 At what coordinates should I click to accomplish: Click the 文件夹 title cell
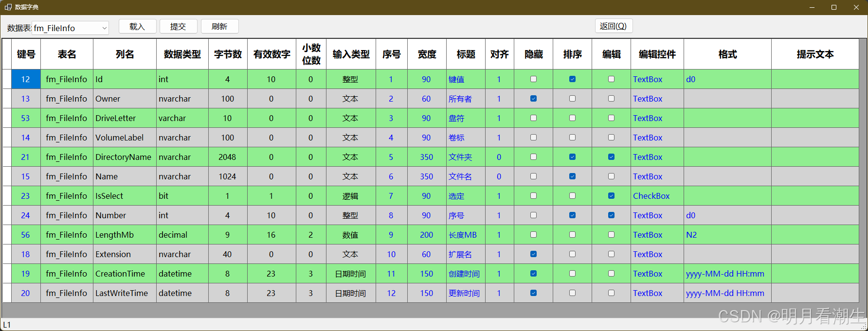tap(466, 157)
